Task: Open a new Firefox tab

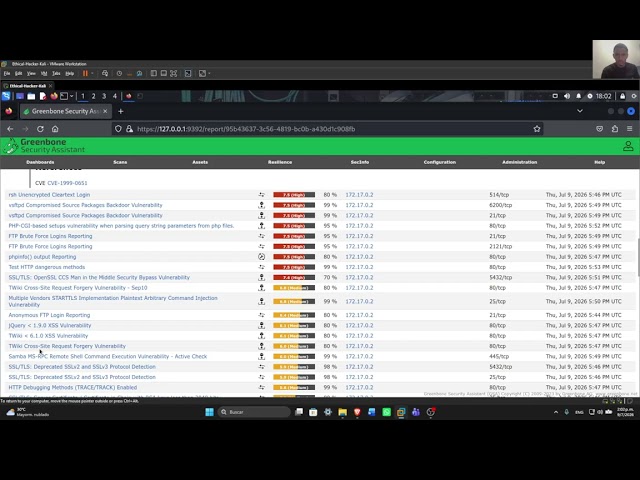Action: (x=120, y=111)
